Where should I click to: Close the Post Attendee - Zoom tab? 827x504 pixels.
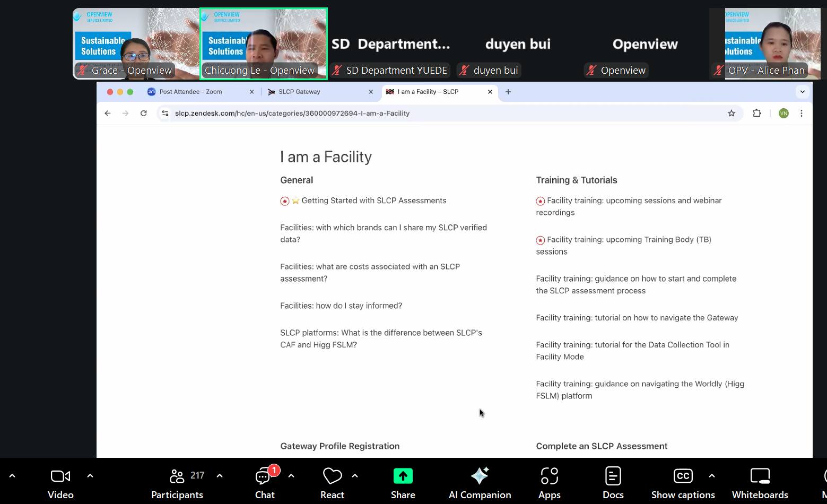(252, 92)
